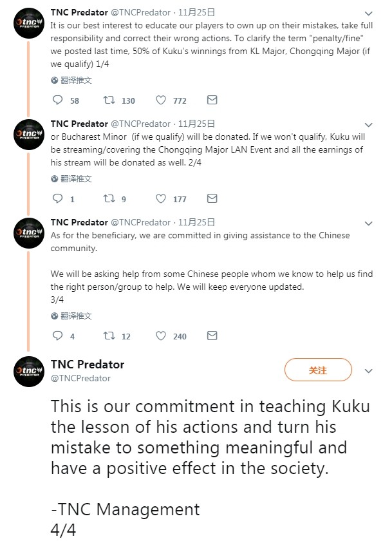Viewport: 392px width, 541px height.
Task: Expand the chevron menu on the 3/4 tweet
Action: pyautogui.click(x=368, y=223)
